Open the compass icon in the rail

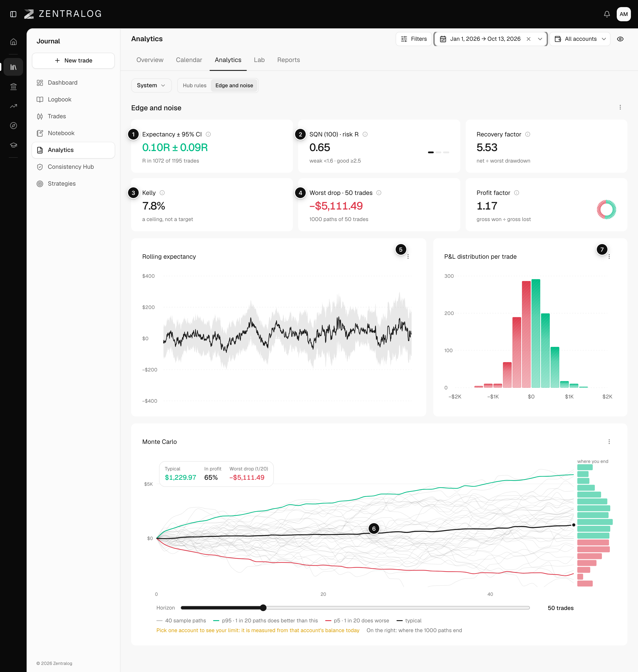[13, 126]
